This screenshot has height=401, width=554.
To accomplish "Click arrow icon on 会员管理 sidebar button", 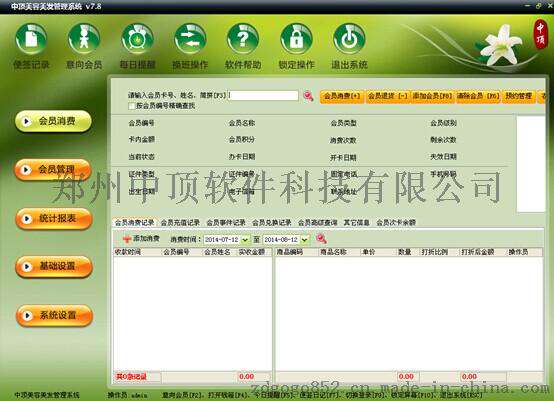I will click(x=25, y=170).
